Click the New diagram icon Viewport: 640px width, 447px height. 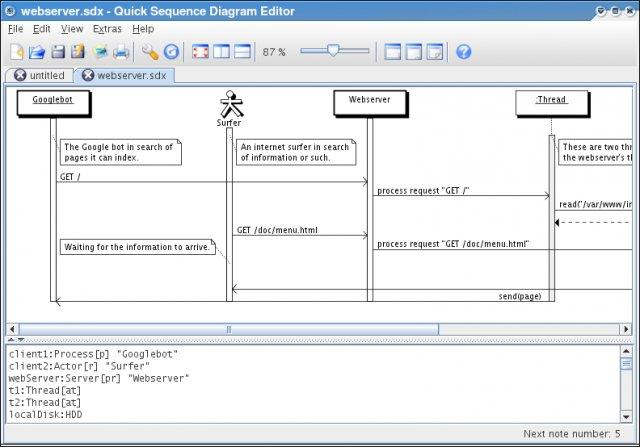tap(16, 52)
